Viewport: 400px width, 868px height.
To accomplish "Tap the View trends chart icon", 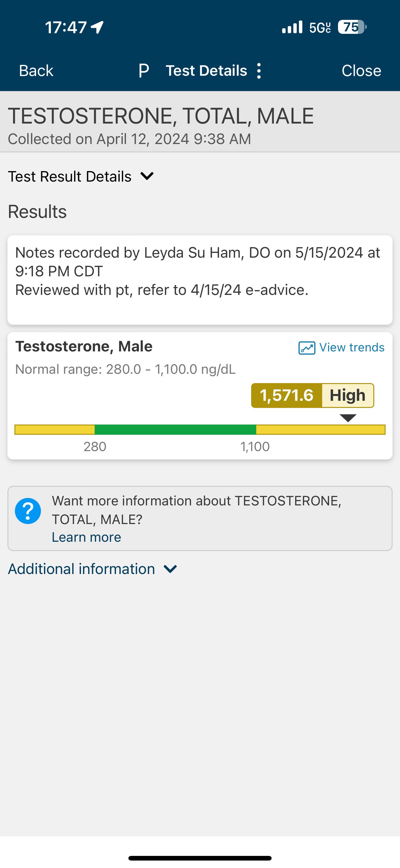I will point(307,348).
